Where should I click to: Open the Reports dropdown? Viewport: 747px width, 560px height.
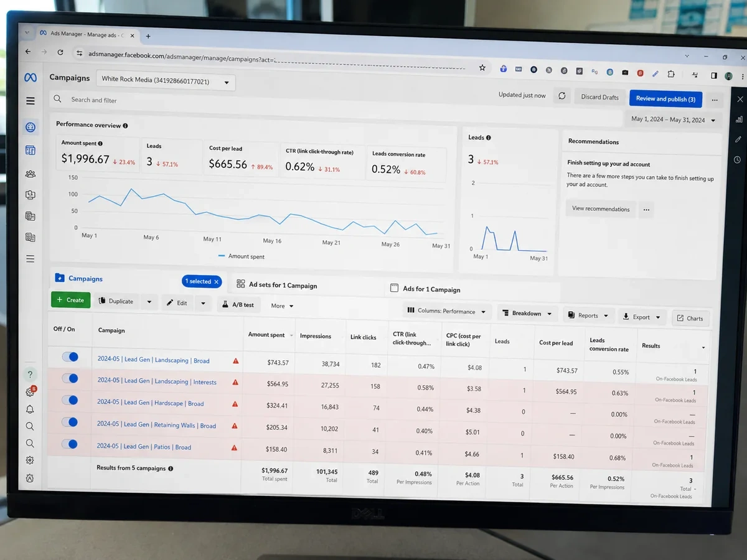point(589,315)
